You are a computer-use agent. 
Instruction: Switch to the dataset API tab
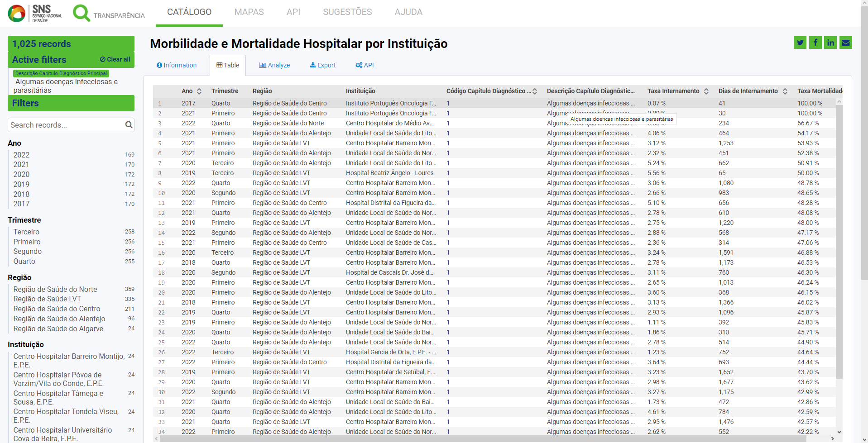pyautogui.click(x=364, y=65)
